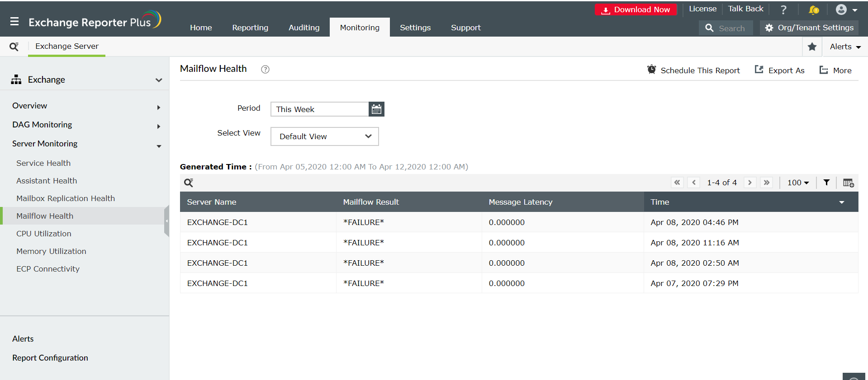Image resolution: width=868 pixels, height=380 pixels.
Task: Switch to the Reporting tab
Action: 250,28
